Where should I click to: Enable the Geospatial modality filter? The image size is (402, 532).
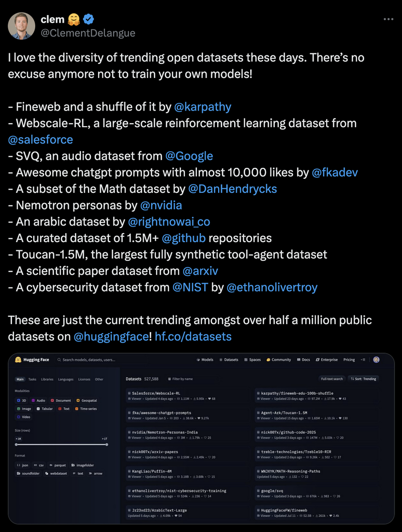pyautogui.click(x=87, y=400)
